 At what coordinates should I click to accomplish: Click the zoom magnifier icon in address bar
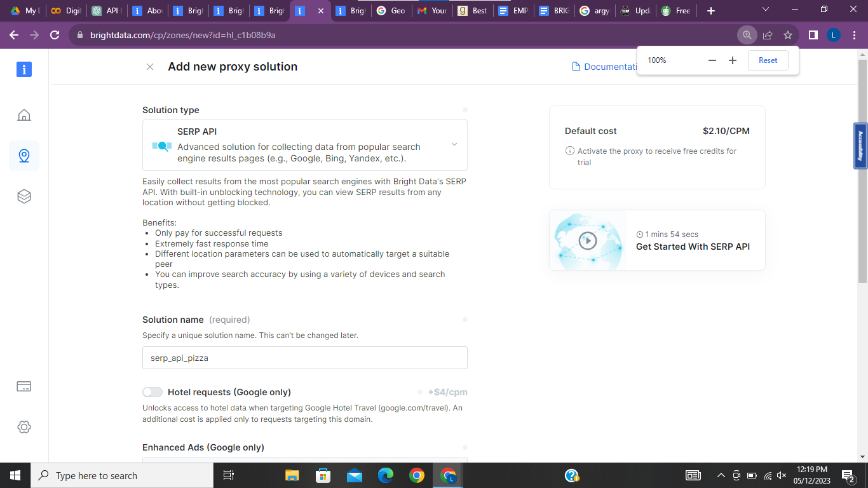point(747,35)
